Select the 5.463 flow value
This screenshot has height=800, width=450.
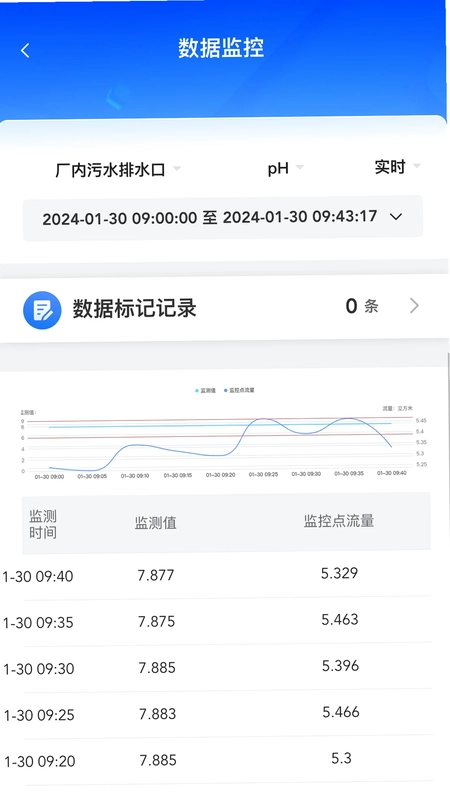pyautogui.click(x=340, y=619)
